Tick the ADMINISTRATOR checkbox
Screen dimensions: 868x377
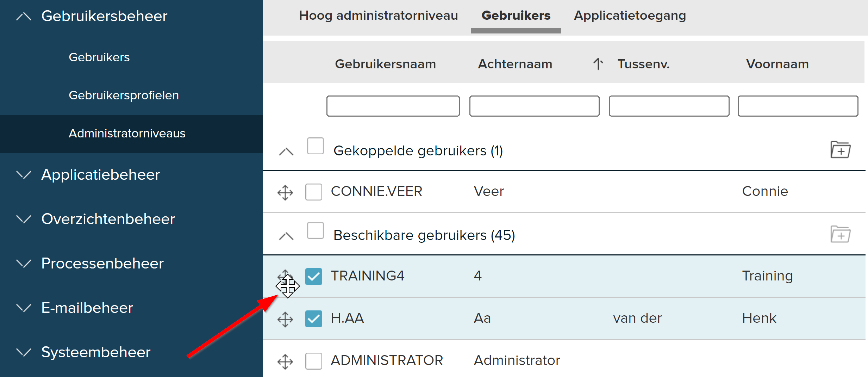(x=314, y=361)
